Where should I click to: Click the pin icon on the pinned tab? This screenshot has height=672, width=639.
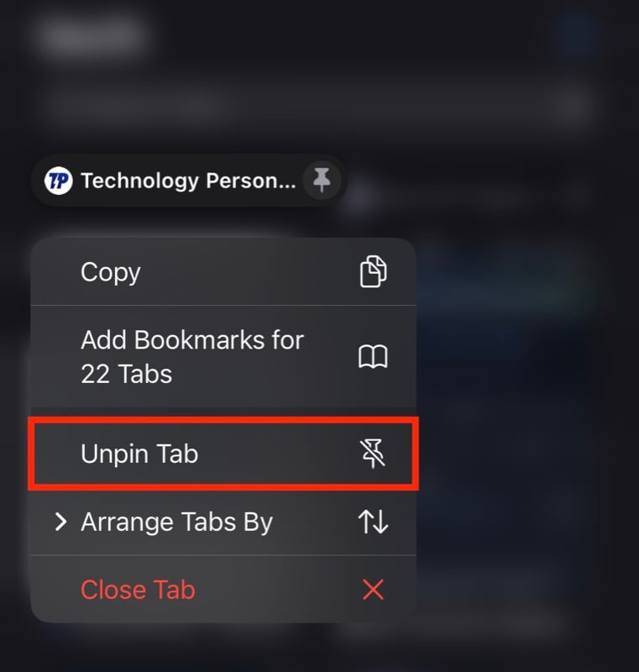click(x=322, y=180)
